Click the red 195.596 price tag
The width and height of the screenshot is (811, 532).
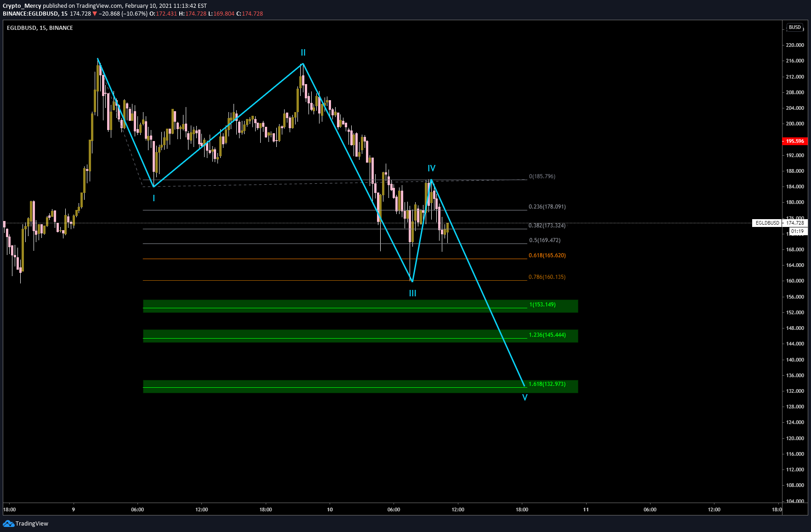point(795,141)
